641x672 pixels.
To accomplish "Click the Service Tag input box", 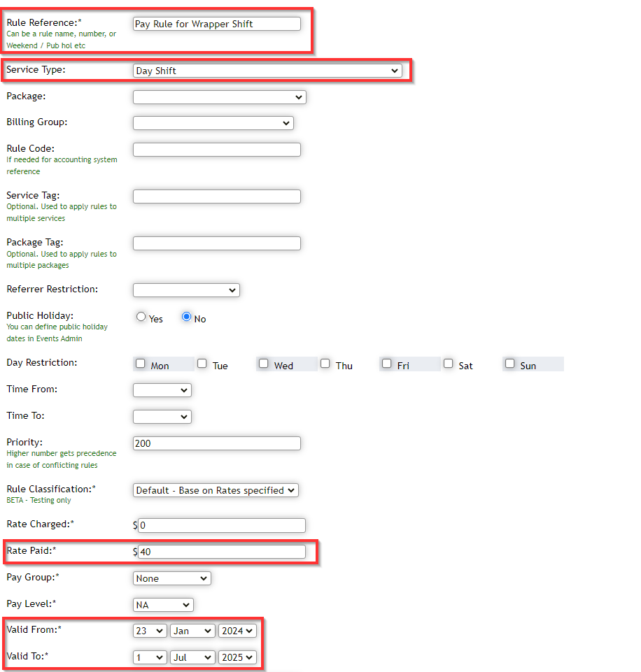I will click(x=216, y=196).
